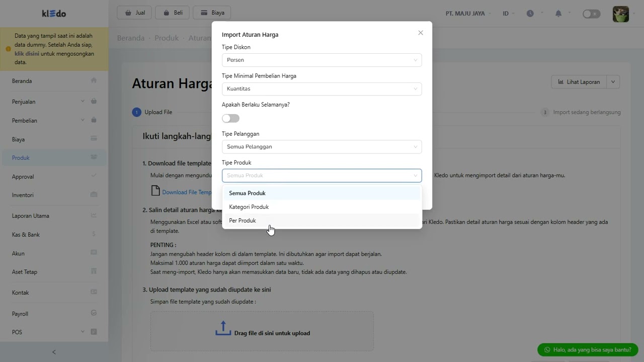Click the Biaya button in top bar
644x362 pixels.
(x=212, y=13)
